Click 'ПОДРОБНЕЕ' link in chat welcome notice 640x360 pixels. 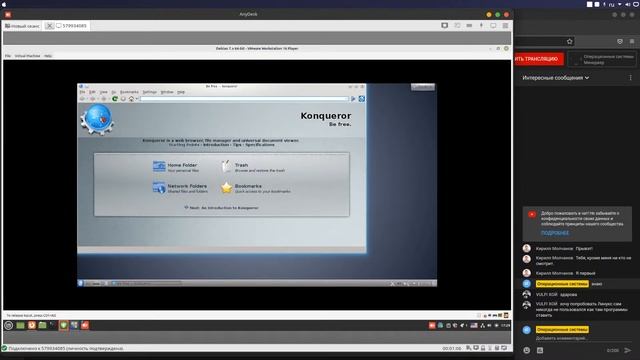(555, 233)
